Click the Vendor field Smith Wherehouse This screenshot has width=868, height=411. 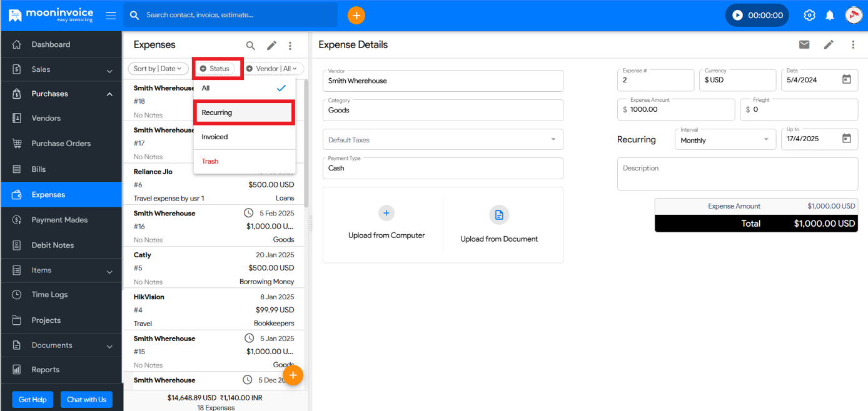click(443, 81)
